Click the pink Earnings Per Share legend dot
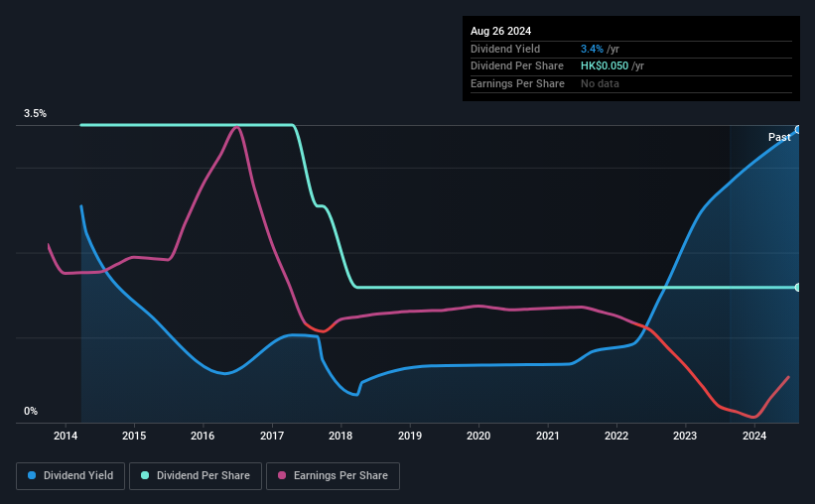This screenshot has height=504, width=815. pos(282,475)
